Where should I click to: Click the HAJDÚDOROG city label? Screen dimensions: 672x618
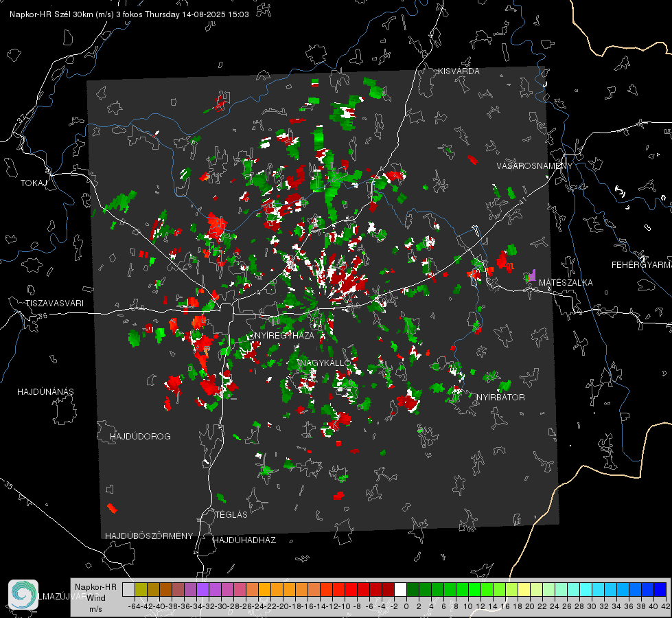point(140,437)
